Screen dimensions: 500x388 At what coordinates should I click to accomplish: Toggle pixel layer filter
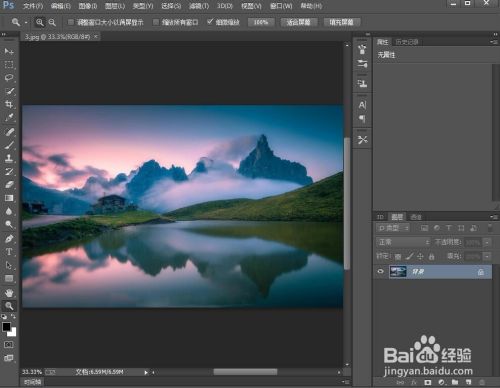click(x=424, y=228)
